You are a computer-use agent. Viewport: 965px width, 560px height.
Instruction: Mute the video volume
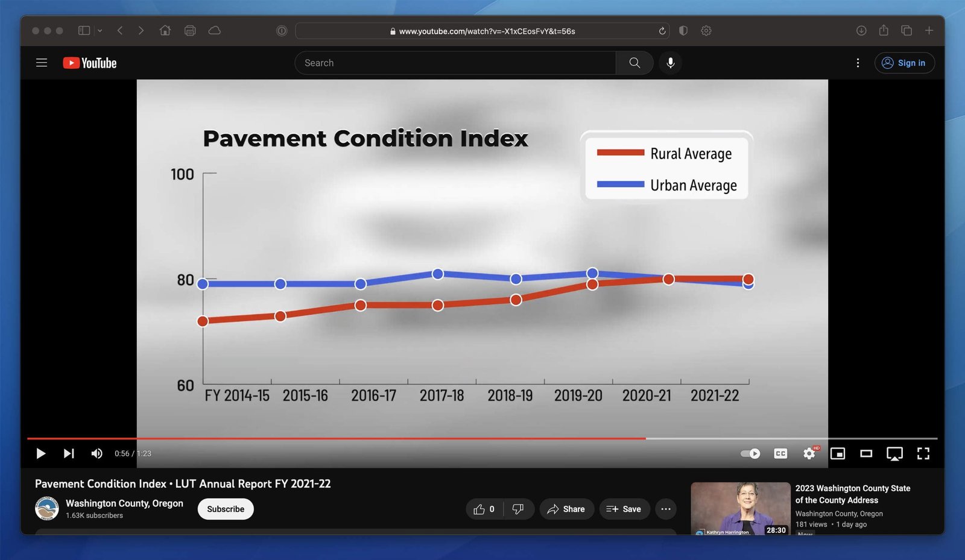pos(96,453)
